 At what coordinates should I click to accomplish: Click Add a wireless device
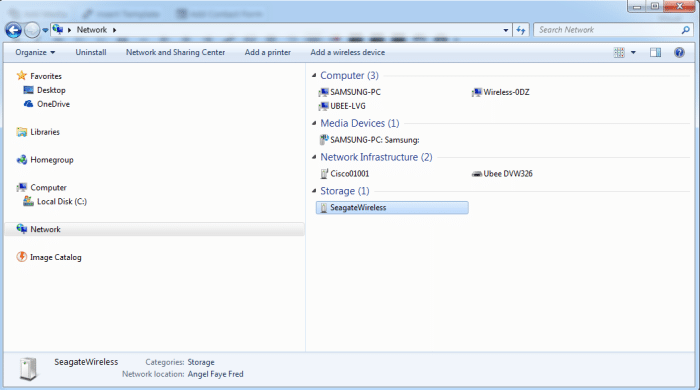click(347, 52)
